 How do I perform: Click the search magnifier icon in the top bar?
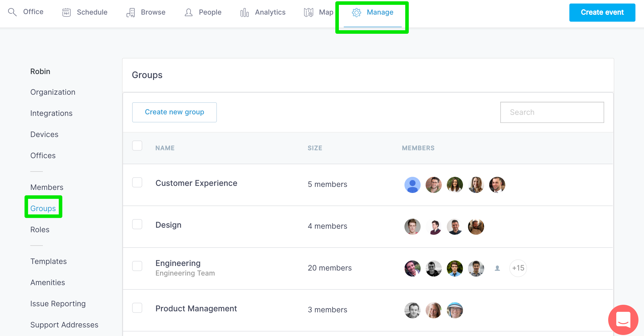point(12,12)
